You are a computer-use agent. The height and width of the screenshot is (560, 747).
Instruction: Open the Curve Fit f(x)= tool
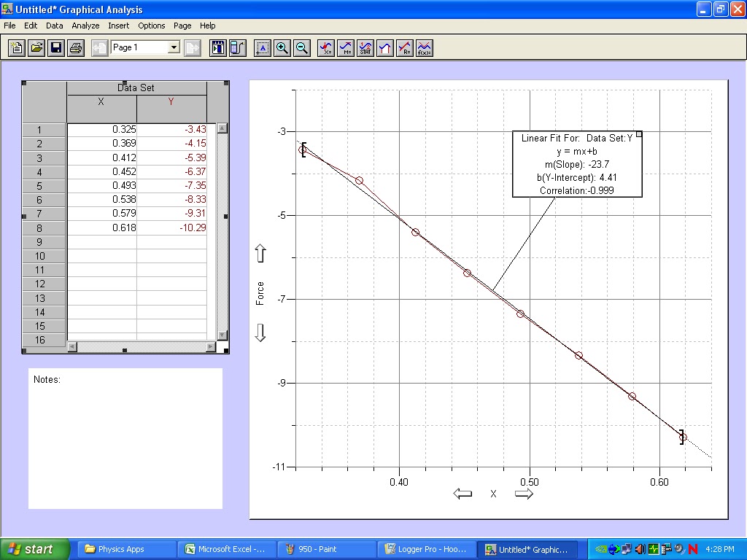point(424,47)
